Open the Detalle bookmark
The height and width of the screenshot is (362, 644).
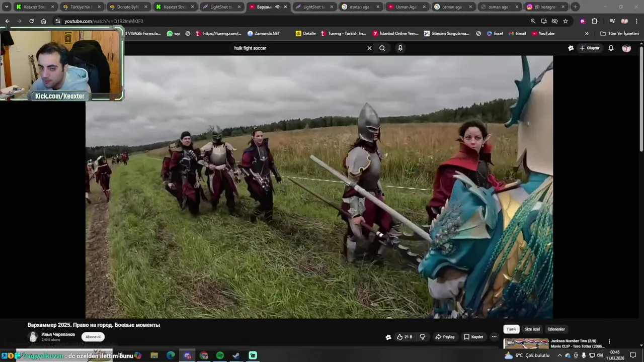[305, 34]
